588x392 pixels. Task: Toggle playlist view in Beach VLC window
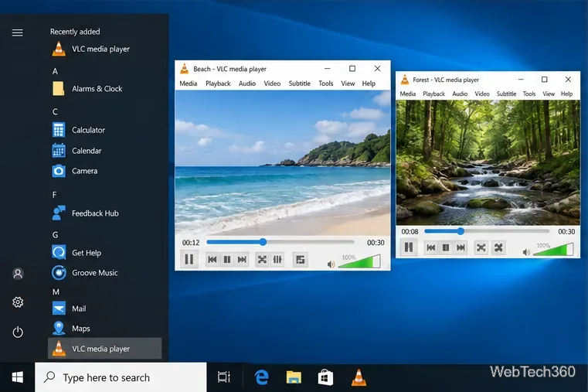pyautogui.click(x=301, y=260)
